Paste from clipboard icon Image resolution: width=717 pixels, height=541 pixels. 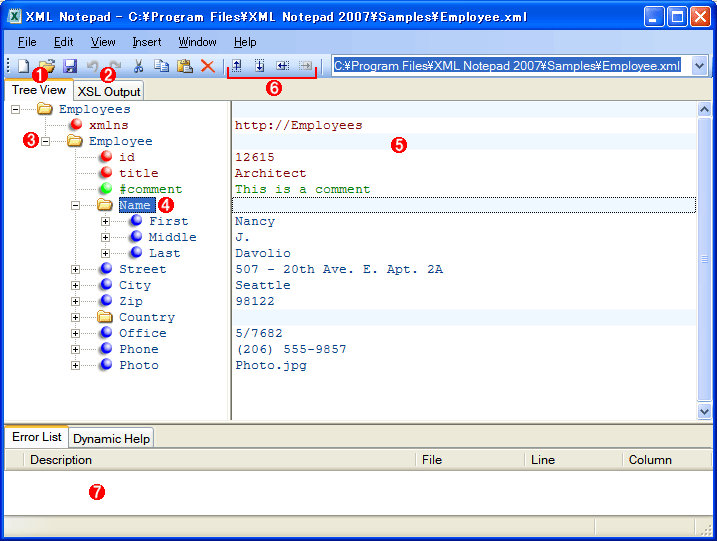185,66
